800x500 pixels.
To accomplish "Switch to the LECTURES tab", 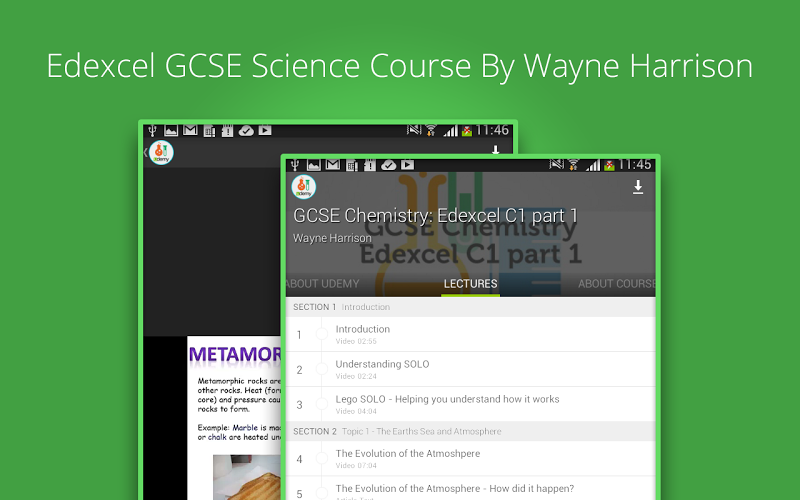I will pos(470,284).
